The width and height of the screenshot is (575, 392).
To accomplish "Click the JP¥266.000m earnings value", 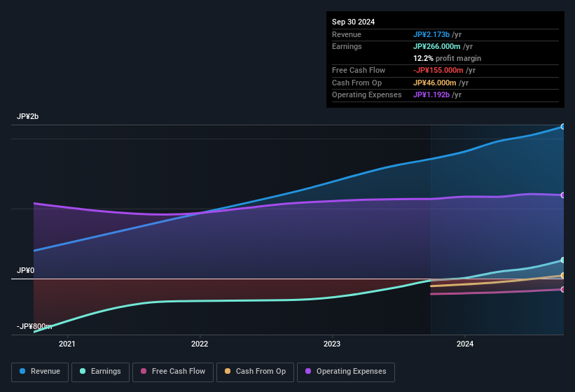I will coord(437,46).
